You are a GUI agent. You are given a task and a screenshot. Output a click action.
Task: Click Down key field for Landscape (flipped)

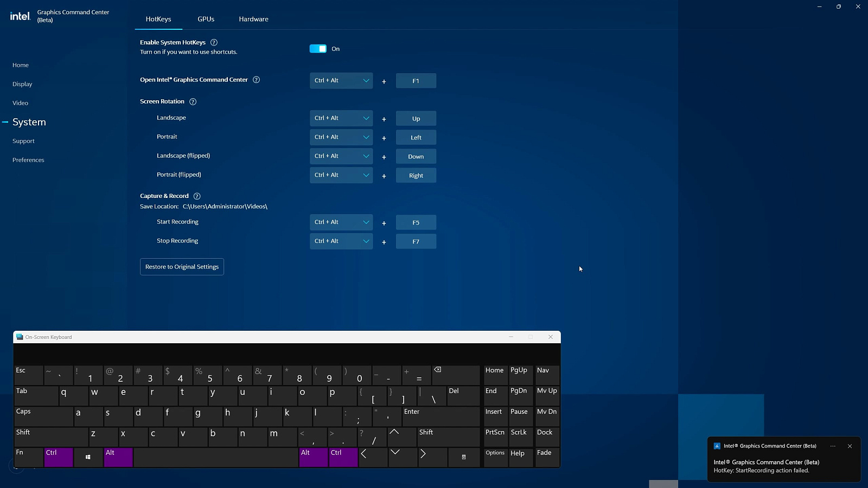pos(416,157)
